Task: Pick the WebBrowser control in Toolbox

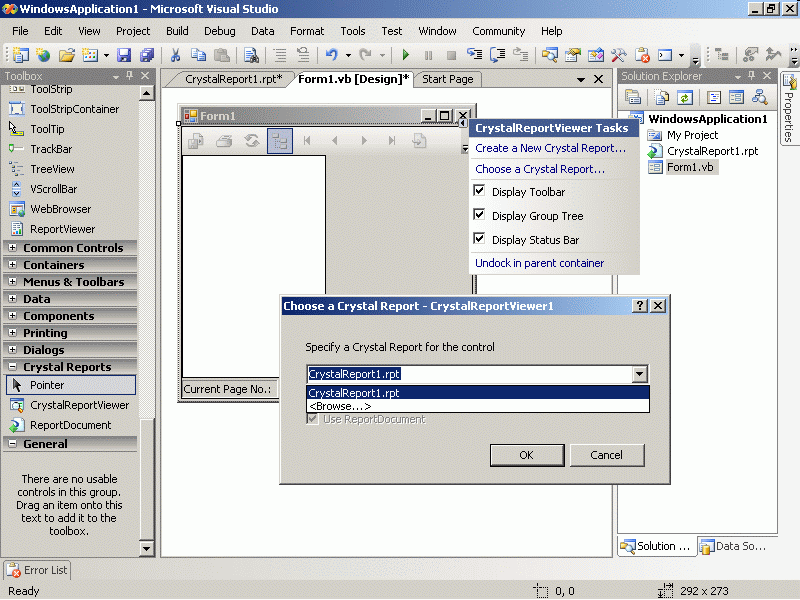Action: [x=60, y=209]
